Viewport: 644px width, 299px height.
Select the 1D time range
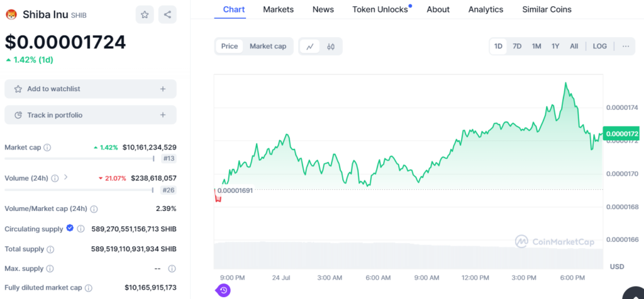[x=498, y=46]
